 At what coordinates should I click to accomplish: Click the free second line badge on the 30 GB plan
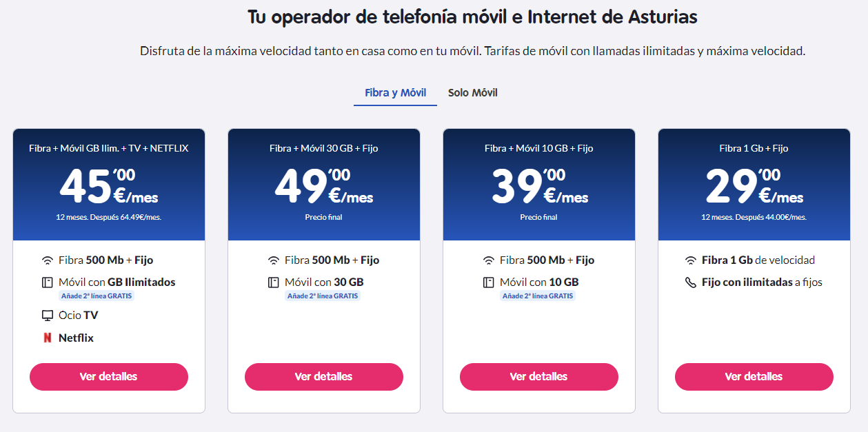tap(323, 295)
